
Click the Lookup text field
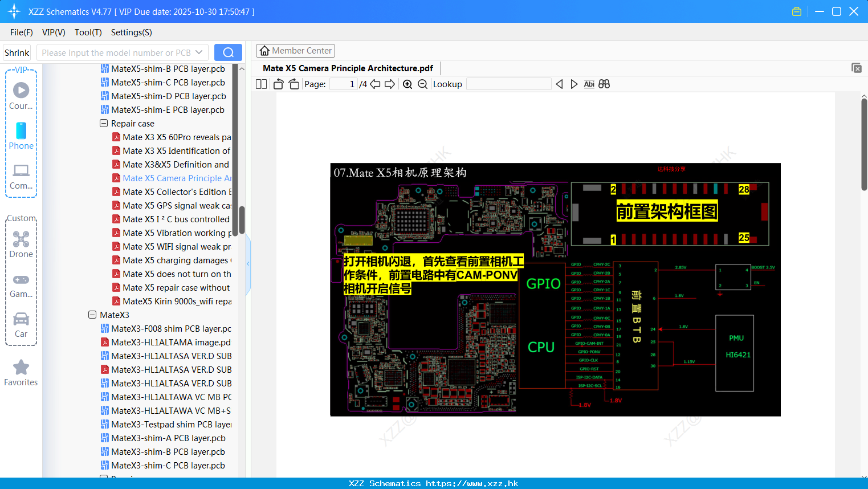(x=508, y=84)
